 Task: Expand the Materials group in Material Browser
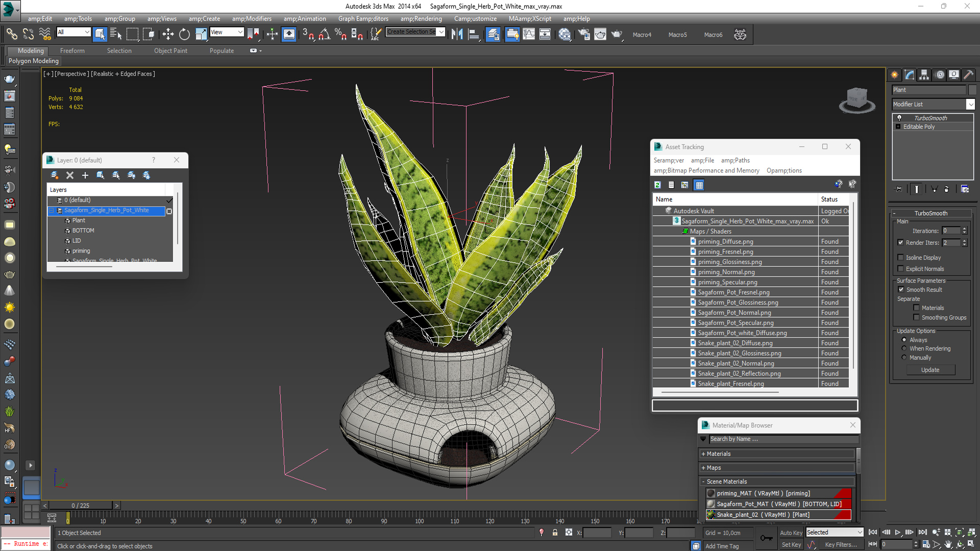point(778,454)
